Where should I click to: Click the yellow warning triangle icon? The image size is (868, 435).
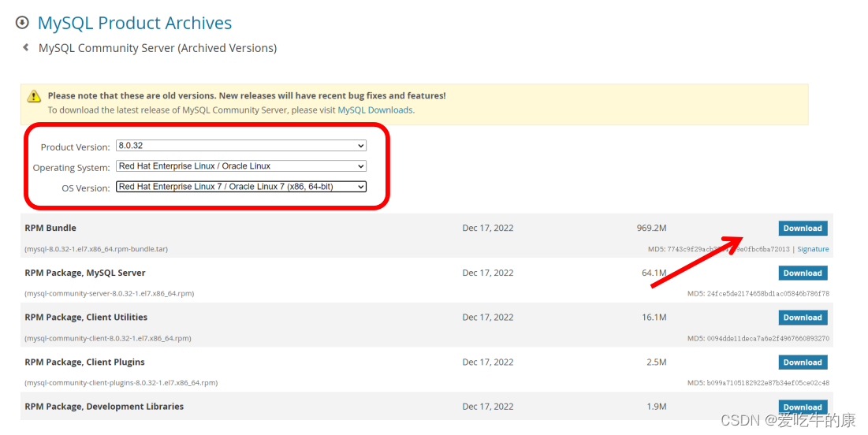click(34, 95)
